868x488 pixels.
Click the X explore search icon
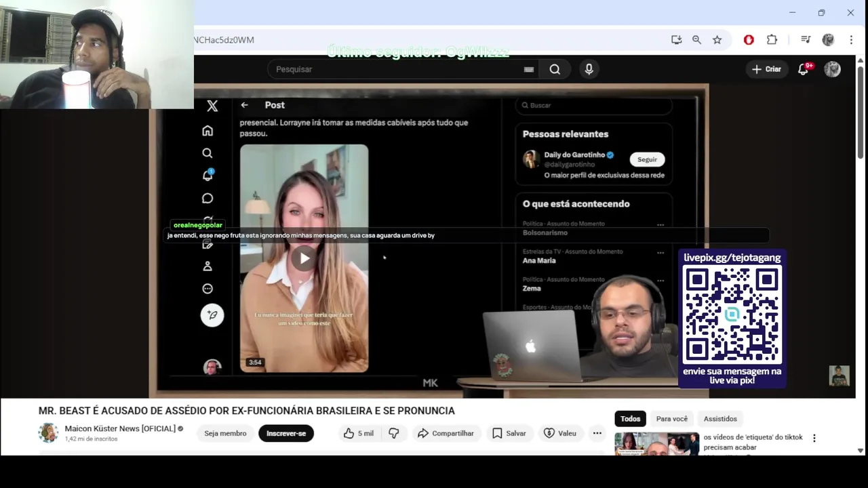click(208, 153)
